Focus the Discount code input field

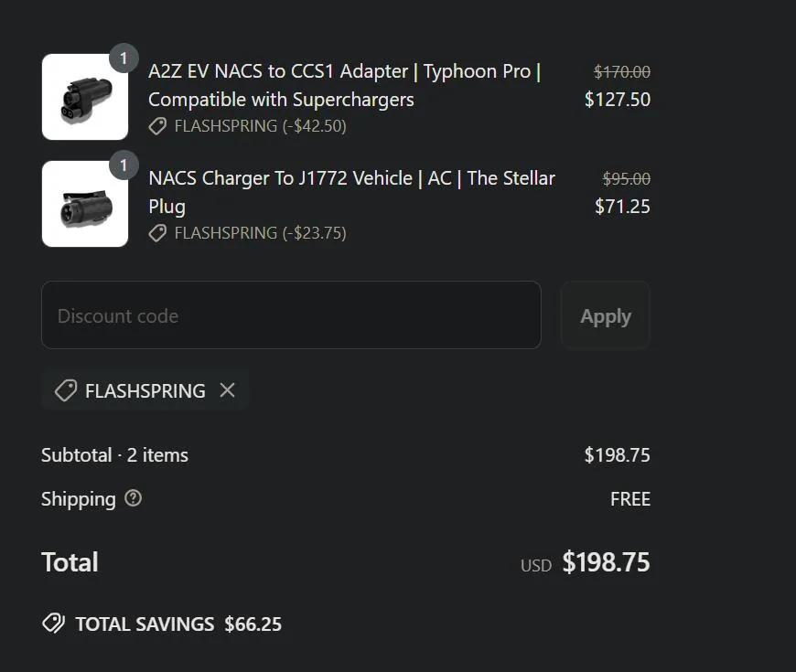291,315
